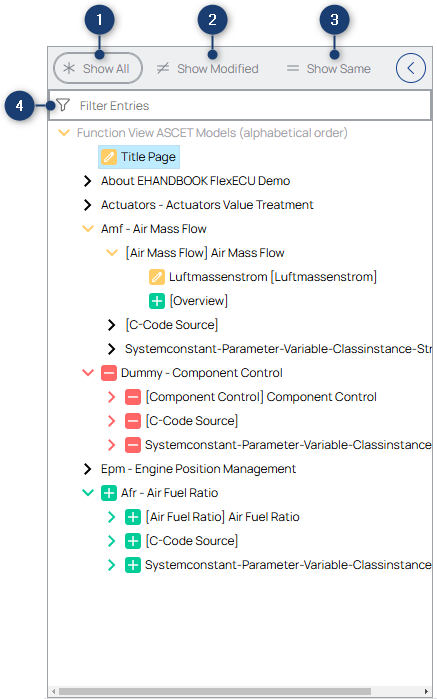Toggle the Show All filter
Screen dimensions: 437x699
point(98,68)
